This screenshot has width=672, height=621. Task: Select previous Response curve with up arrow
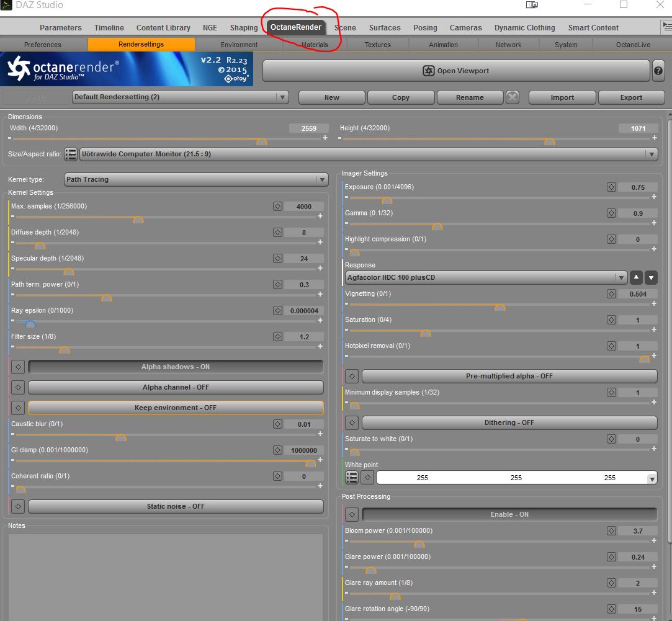(x=636, y=277)
